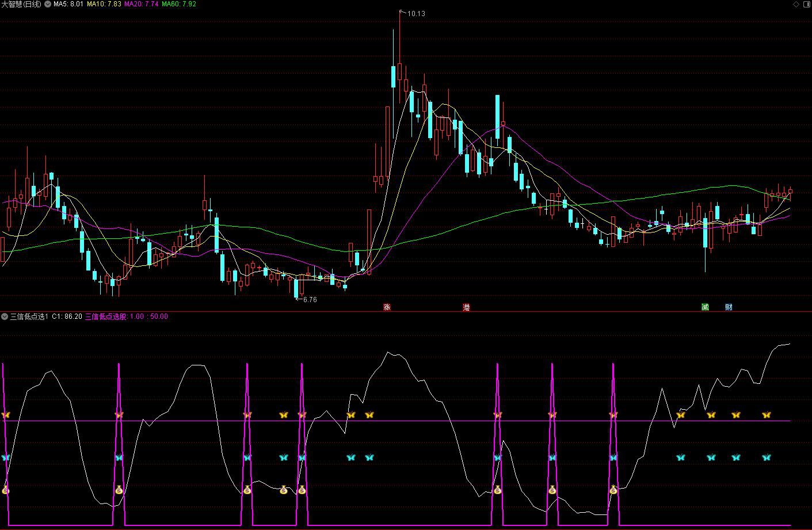This screenshot has width=812, height=530.
Task: Click the 10.13 high price label
Action: [x=416, y=14]
